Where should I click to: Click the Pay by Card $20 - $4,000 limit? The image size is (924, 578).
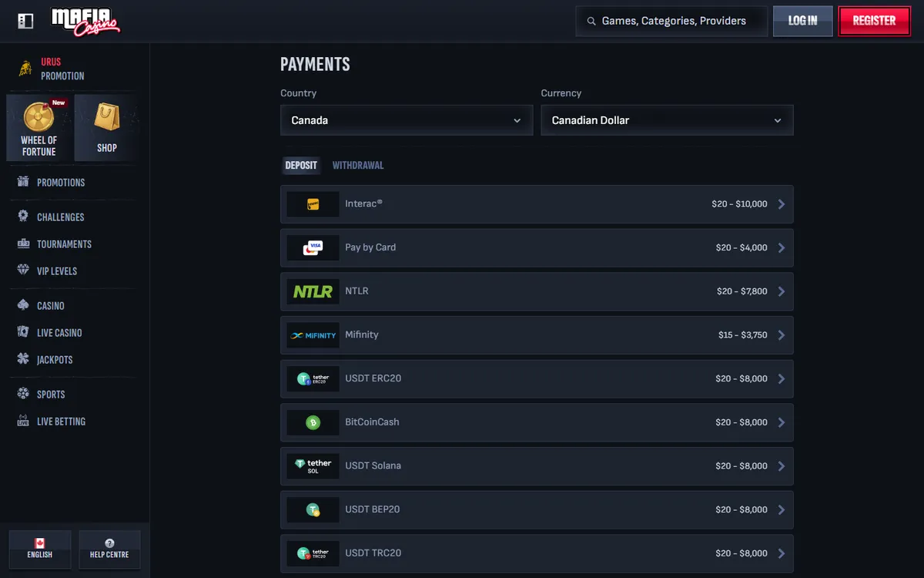click(x=742, y=247)
